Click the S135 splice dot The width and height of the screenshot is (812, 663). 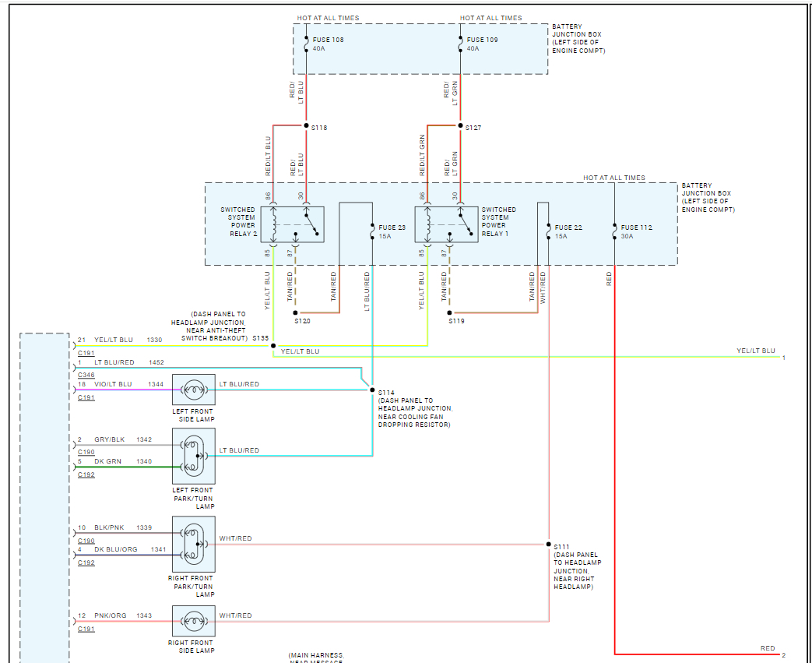click(x=273, y=346)
